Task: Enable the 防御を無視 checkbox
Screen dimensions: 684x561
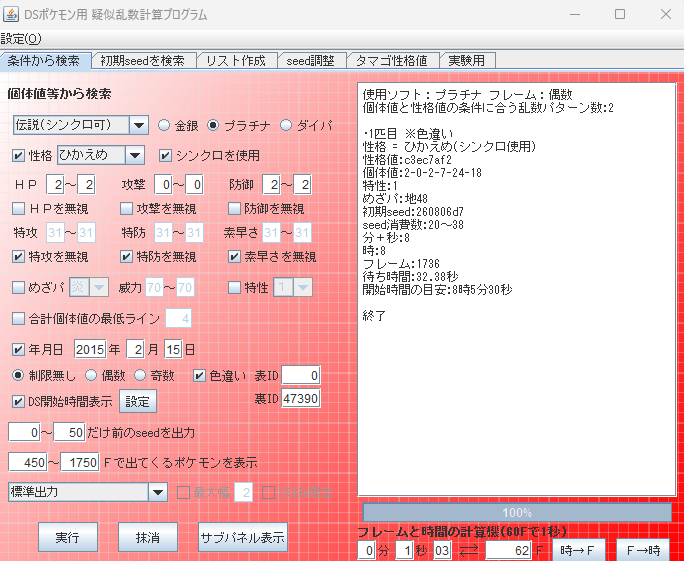Action: [x=234, y=209]
